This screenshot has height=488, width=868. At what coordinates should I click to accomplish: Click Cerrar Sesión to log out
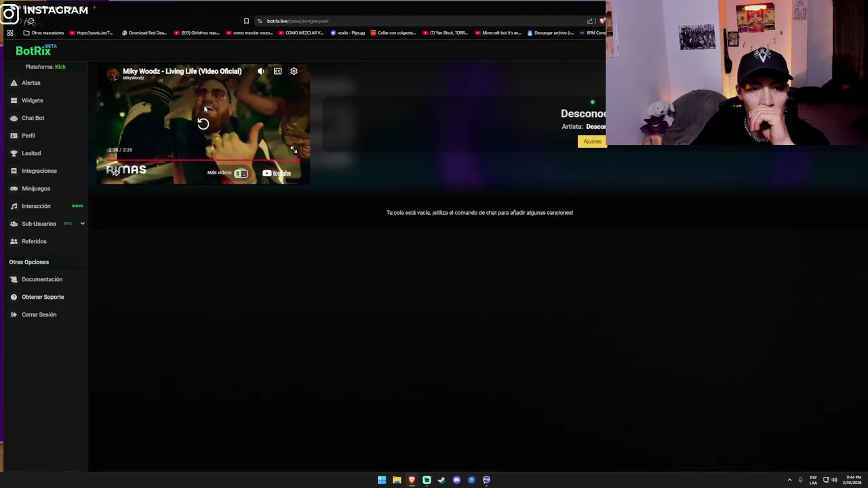click(x=39, y=314)
